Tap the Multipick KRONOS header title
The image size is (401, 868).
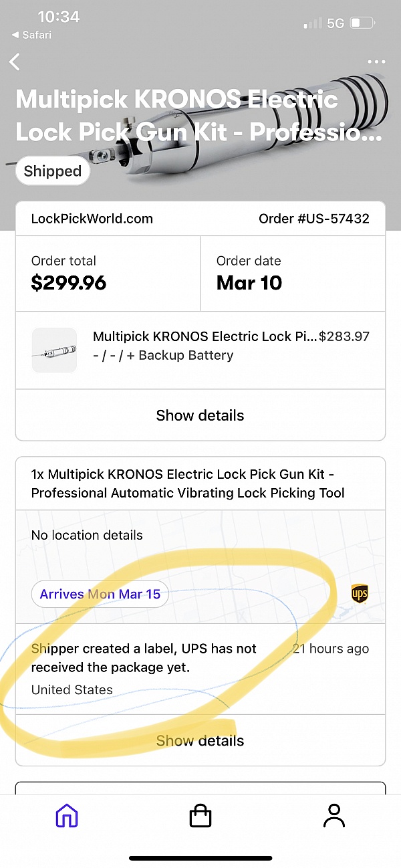[x=199, y=116]
